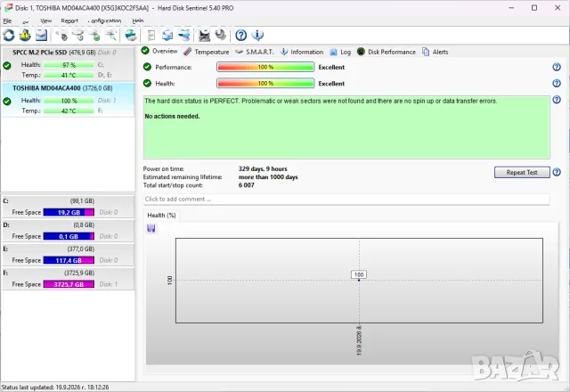Click the 'Click to add comment' field
The image size is (570, 392).
tap(346, 199)
